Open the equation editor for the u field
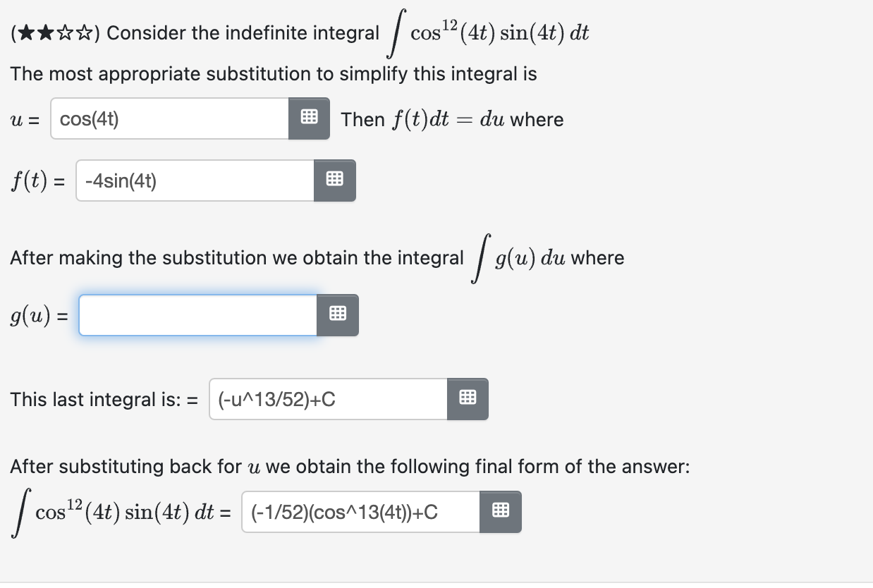The height and width of the screenshot is (588, 873). [309, 118]
